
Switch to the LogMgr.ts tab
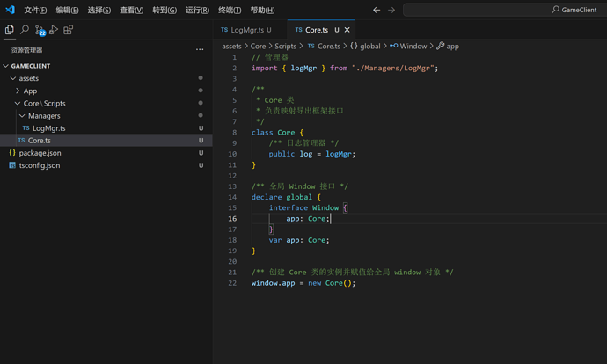[x=245, y=30]
